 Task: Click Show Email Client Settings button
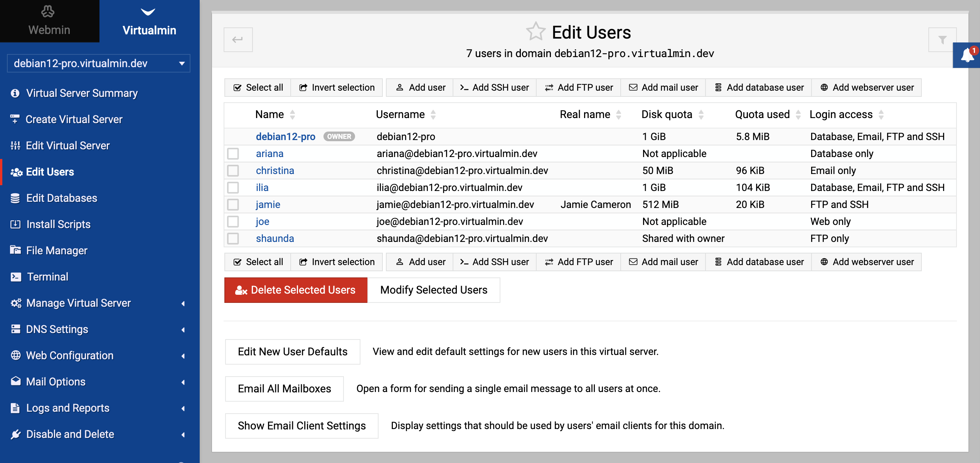click(301, 426)
